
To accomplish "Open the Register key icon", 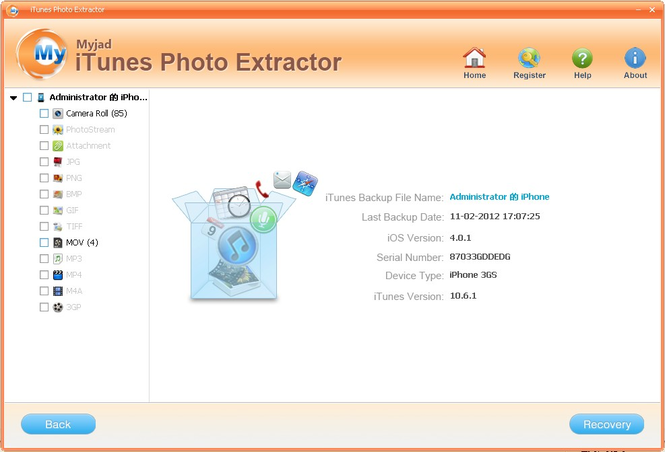I will (x=529, y=58).
